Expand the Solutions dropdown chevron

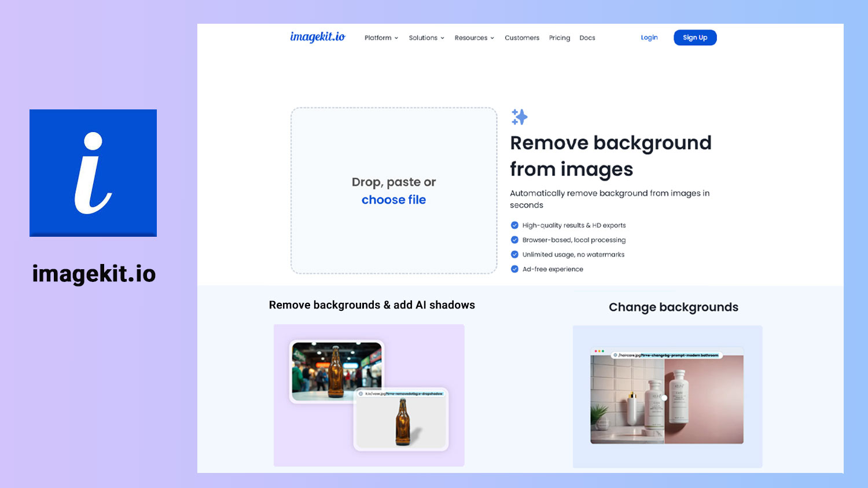[x=443, y=38]
